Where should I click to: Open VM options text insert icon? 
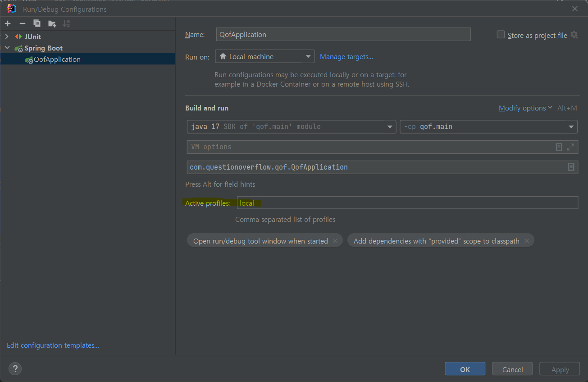pyautogui.click(x=559, y=147)
